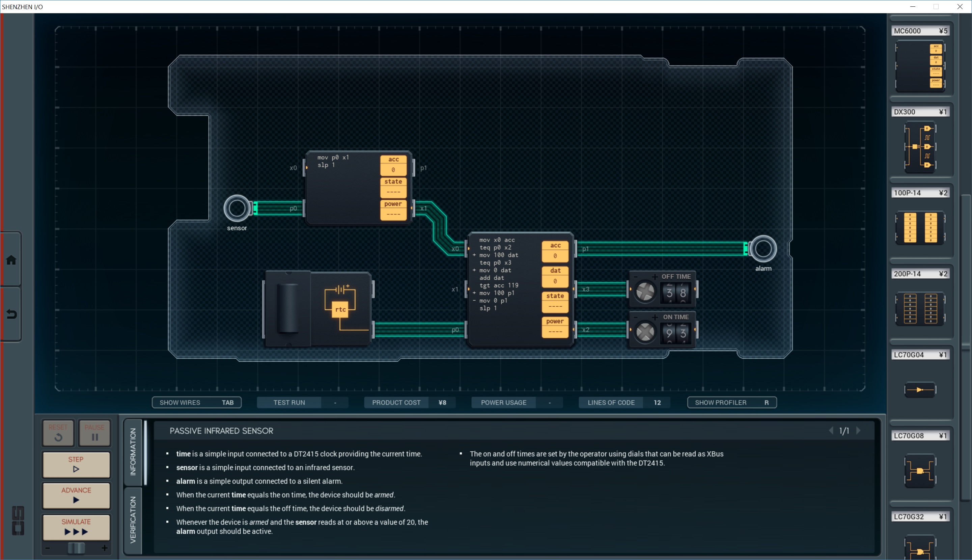Adjust the simulation speed slider
The image size is (972, 560).
(76, 548)
